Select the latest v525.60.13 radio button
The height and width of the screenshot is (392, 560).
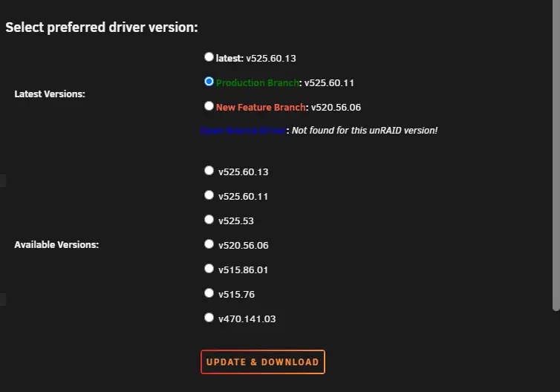pyautogui.click(x=209, y=56)
